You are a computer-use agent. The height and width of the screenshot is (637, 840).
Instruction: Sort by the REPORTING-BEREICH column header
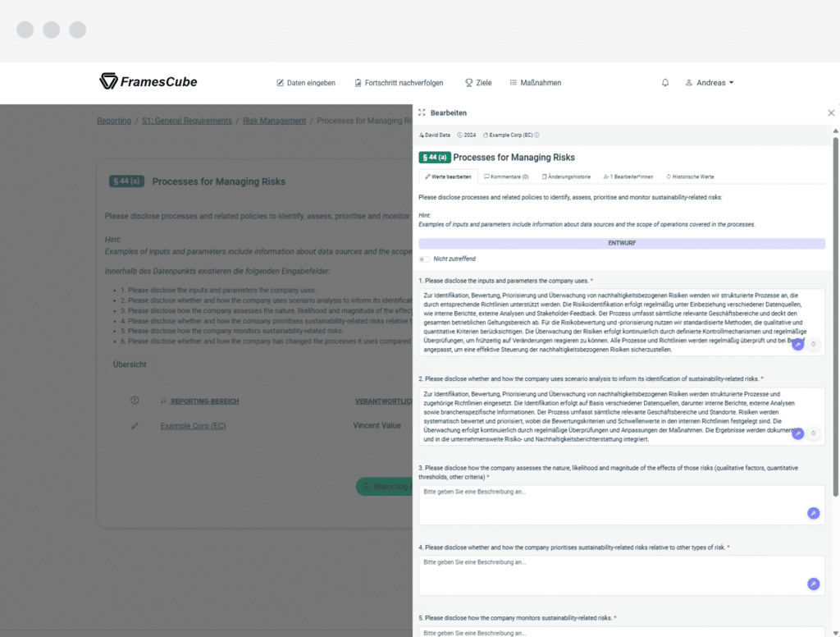(x=204, y=401)
